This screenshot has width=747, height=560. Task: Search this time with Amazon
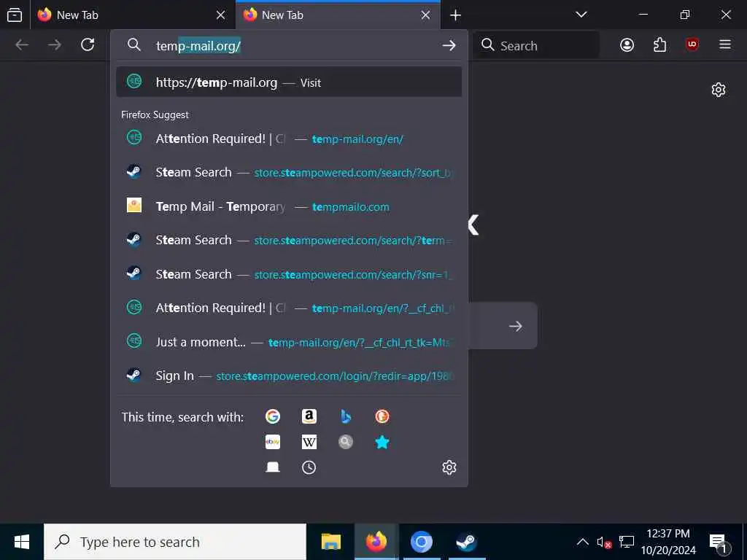click(x=309, y=416)
